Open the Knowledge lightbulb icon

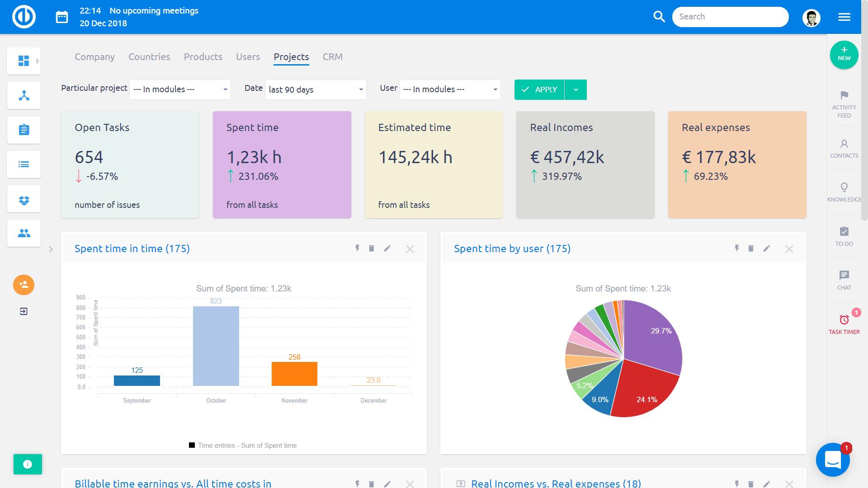click(x=844, y=188)
